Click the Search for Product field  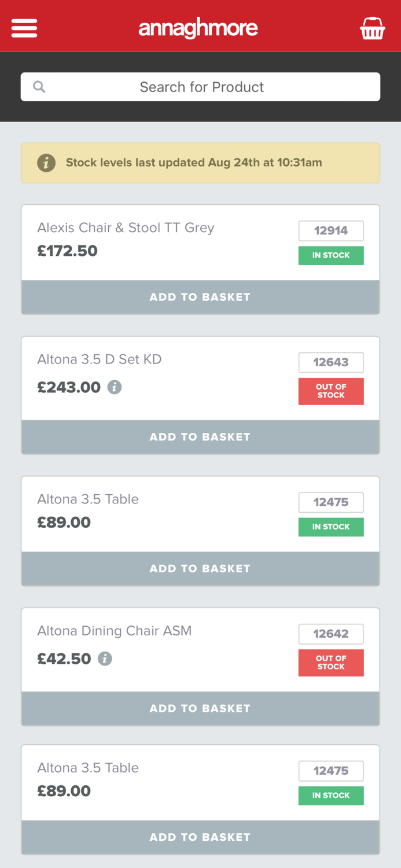[x=200, y=86]
